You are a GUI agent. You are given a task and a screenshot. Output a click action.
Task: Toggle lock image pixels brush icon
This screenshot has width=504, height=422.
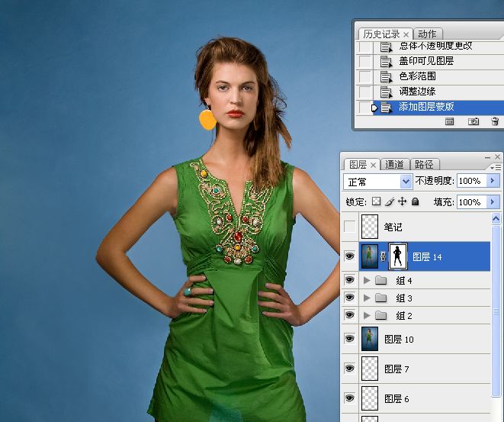coord(390,201)
